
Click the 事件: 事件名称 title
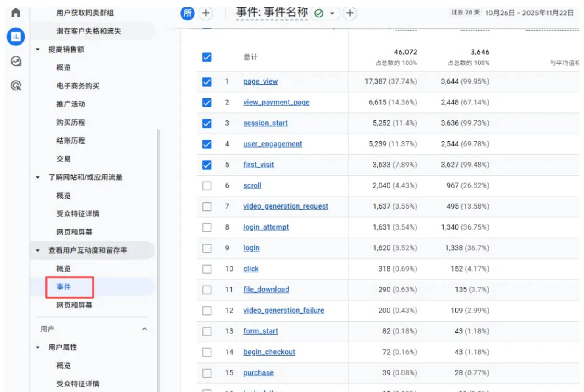(x=272, y=12)
